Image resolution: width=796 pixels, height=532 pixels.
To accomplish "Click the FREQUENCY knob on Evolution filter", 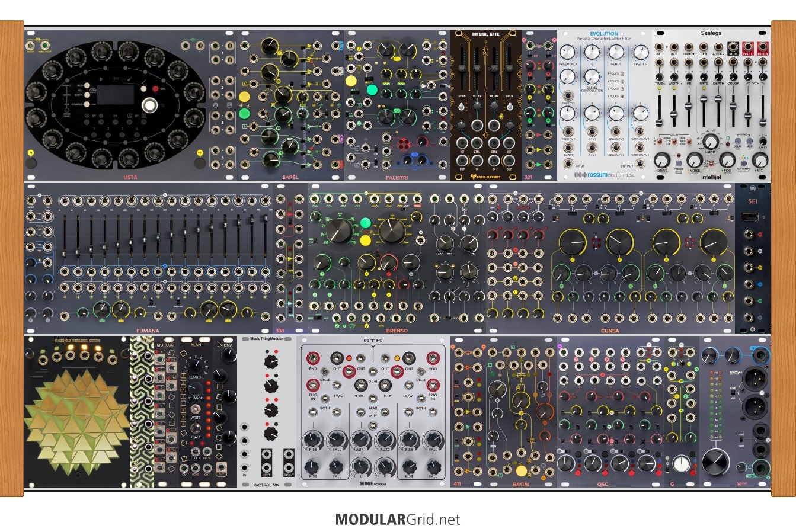I will pyautogui.click(x=568, y=52).
